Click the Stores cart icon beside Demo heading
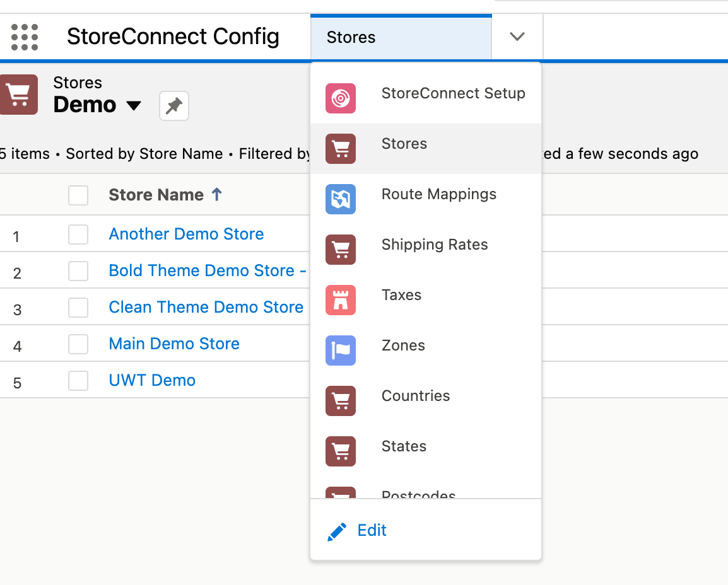The height and width of the screenshot is (585, 728). [18, 95]
